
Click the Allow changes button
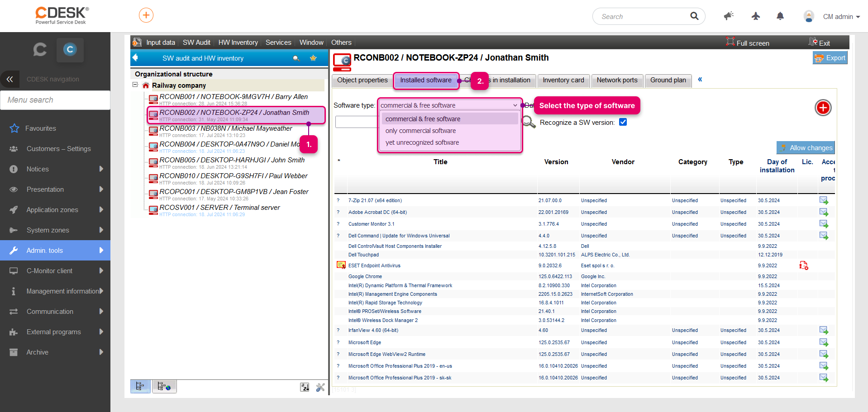point(806,148)
